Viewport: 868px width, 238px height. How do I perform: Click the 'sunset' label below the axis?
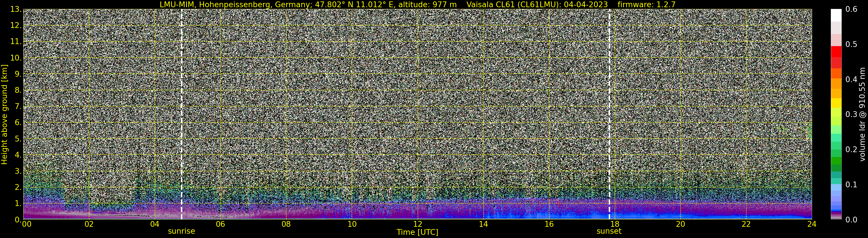(x=609, y=231)
